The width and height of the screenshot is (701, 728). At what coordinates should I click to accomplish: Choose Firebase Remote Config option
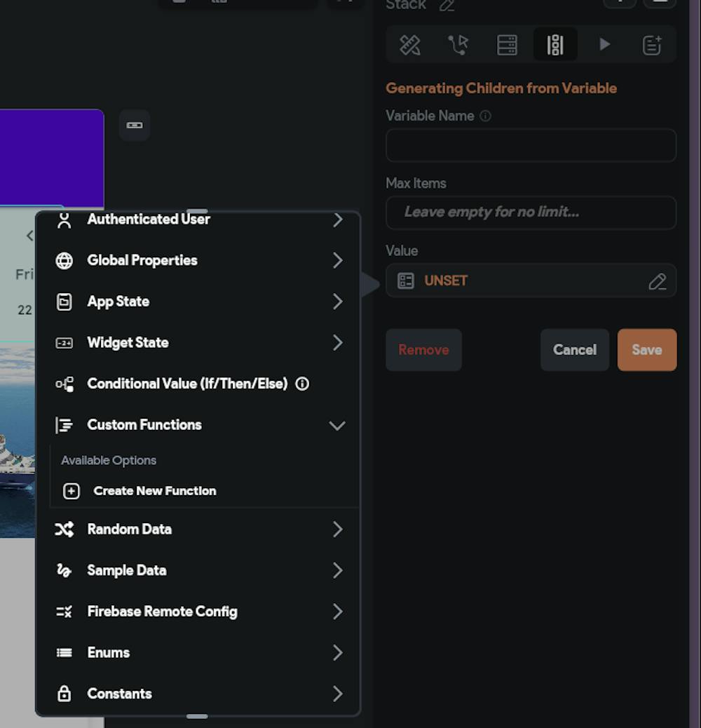coord(198,612)
